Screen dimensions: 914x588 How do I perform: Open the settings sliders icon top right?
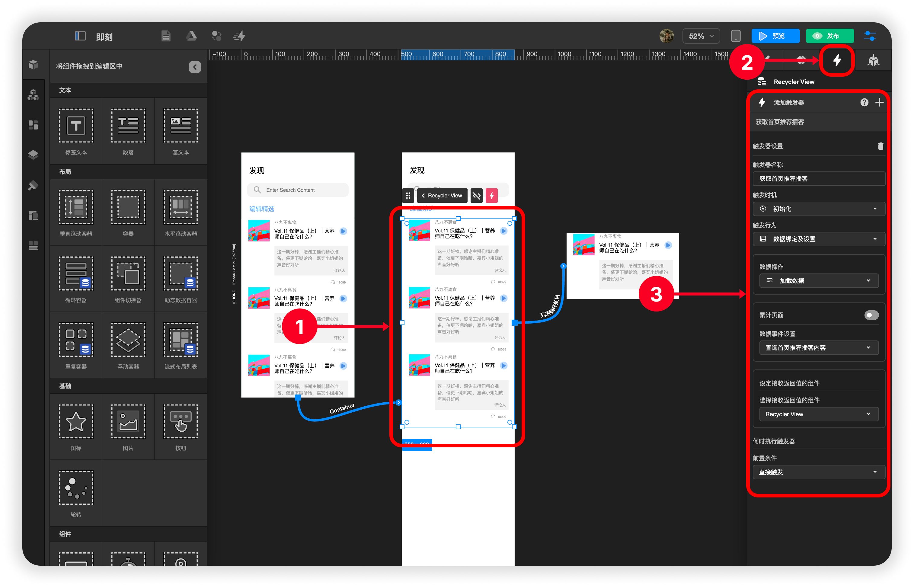tap(870, 36)
